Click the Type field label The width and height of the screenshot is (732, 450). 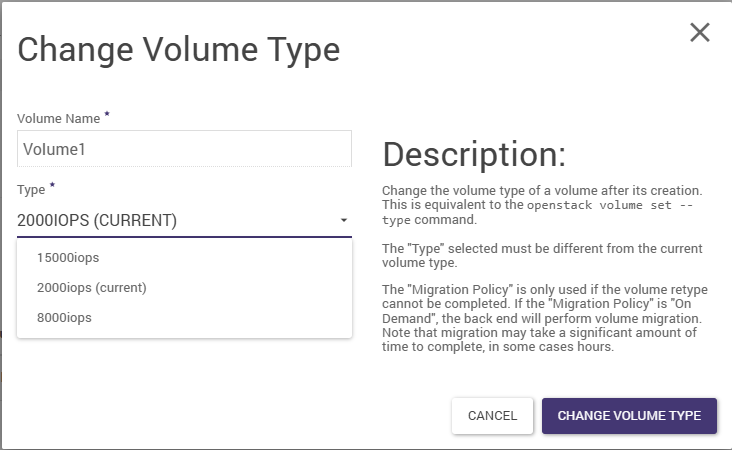(x=30, y=189)
